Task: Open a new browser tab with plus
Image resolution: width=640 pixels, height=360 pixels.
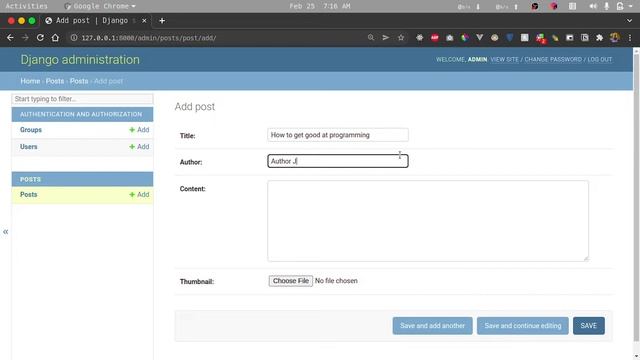Action: tap(162, 20)
